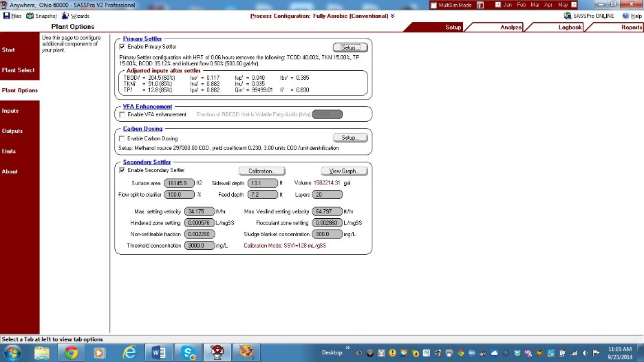
Task: Click the Help icon
Action: click(625, 15)
